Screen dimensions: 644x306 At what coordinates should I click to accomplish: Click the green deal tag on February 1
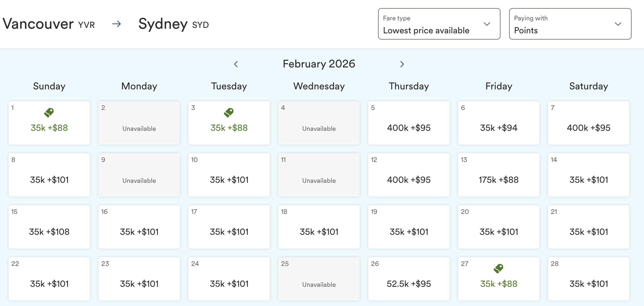[x=49, y=112]
